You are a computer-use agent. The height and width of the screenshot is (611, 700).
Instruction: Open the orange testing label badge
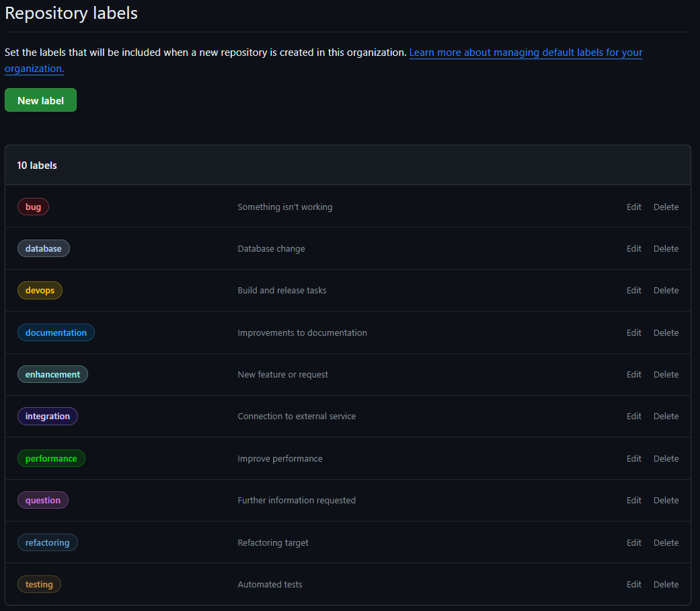click(39, 584)
